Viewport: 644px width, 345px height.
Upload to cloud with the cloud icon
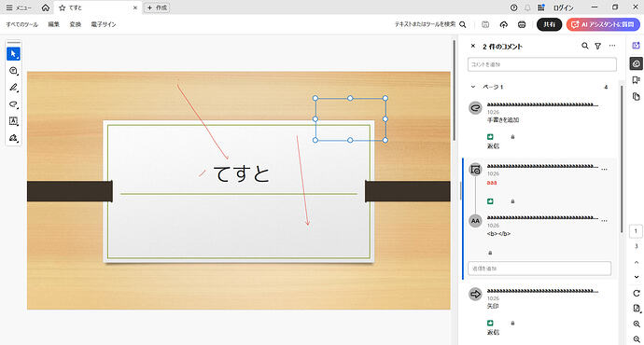pos(504,24)
